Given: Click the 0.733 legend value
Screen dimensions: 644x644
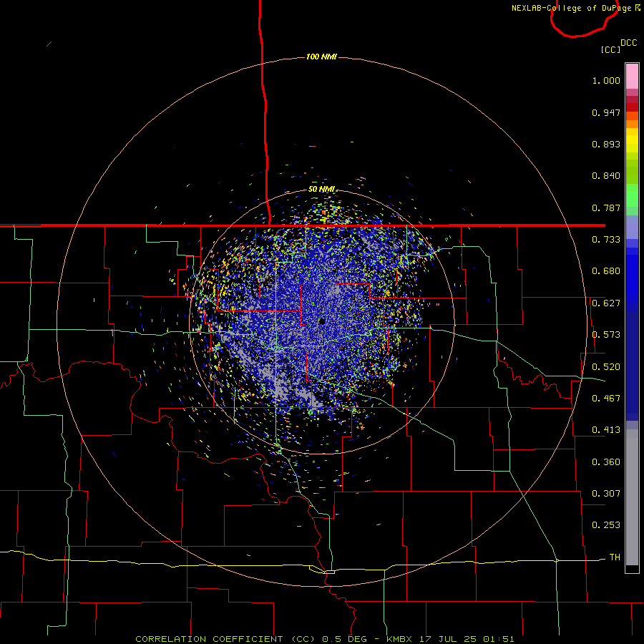Looking at the screenshot, I should pos(606,240).
